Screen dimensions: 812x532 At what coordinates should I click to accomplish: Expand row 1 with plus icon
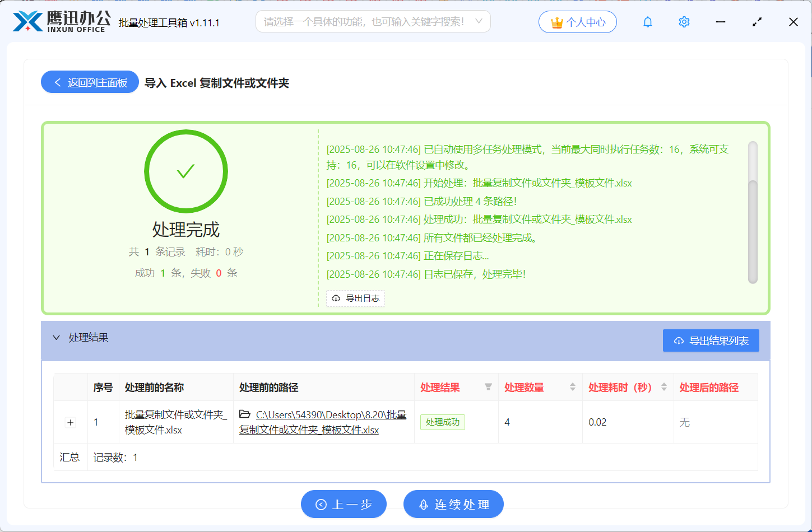pyautogui.click(x=71, y=423)
